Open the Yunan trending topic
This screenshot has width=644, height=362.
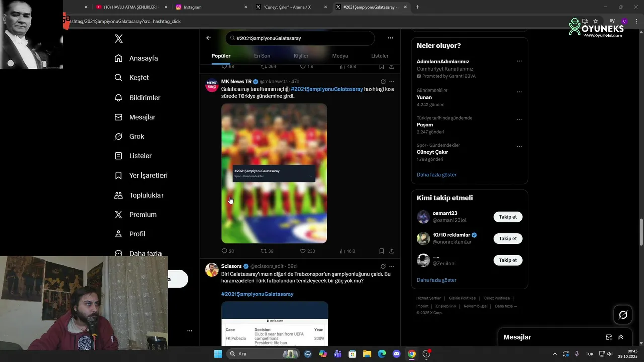pos(424,97)
